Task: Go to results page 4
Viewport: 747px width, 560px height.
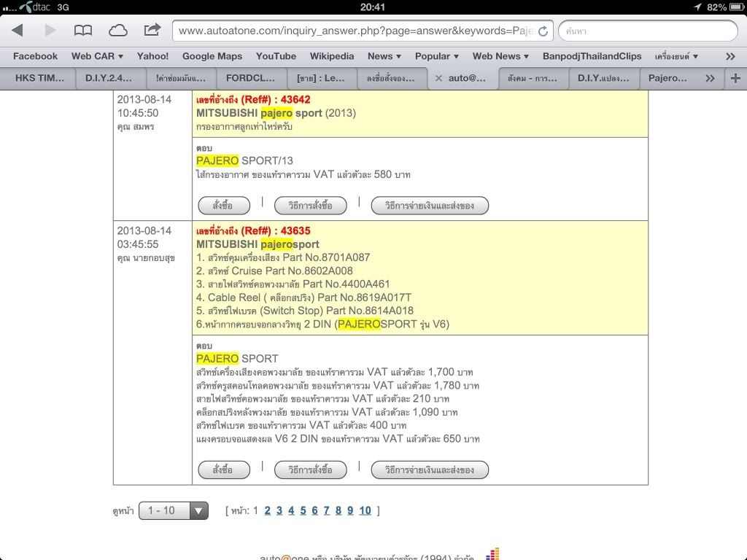Action: tap(291, 510)
